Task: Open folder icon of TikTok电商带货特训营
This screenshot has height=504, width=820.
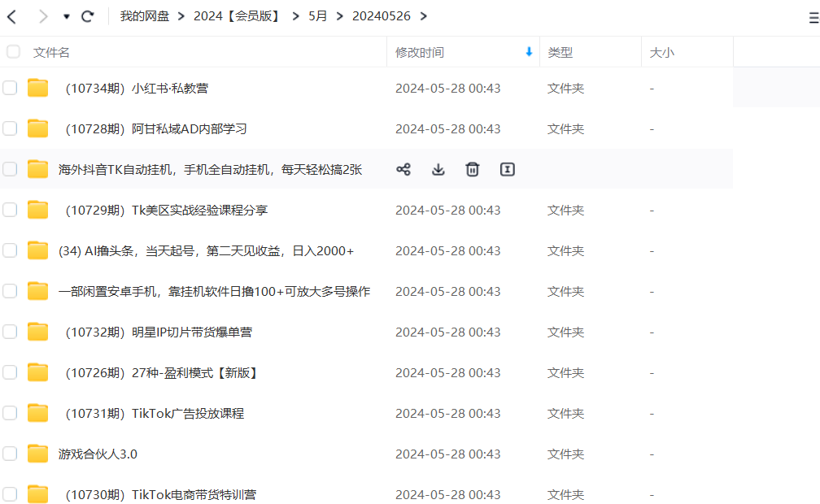Action: (37, 494)
